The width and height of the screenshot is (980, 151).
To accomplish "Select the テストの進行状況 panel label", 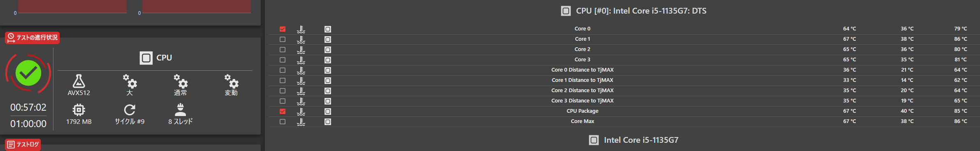I will 32,38.
